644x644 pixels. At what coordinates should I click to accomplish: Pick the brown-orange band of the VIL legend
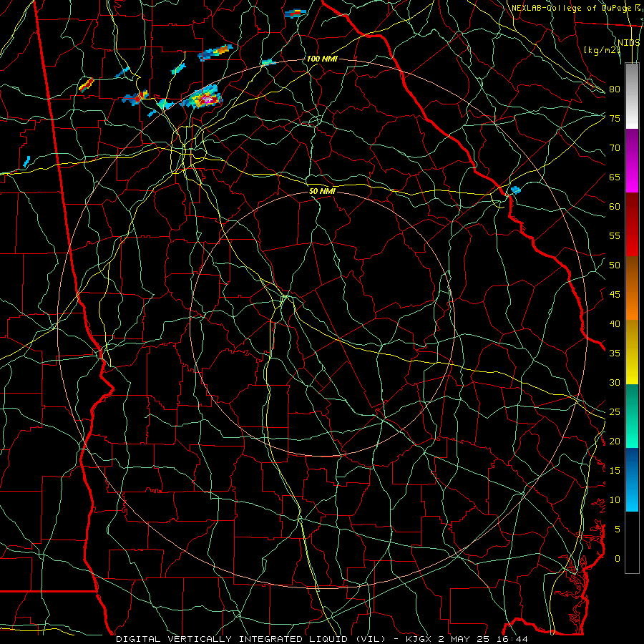point(632,288)
